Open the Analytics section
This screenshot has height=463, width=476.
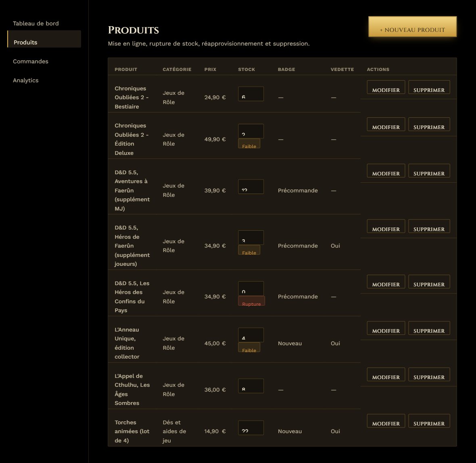coord(26,80)
